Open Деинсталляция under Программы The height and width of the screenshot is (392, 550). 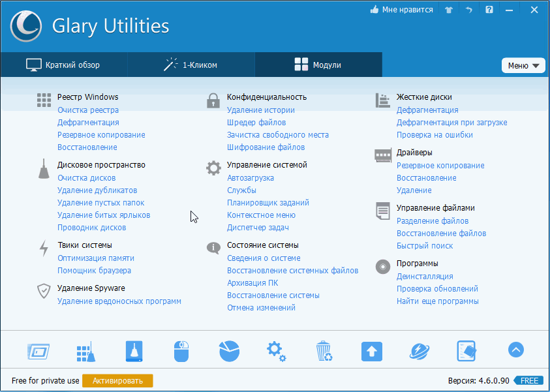point(425,276)
